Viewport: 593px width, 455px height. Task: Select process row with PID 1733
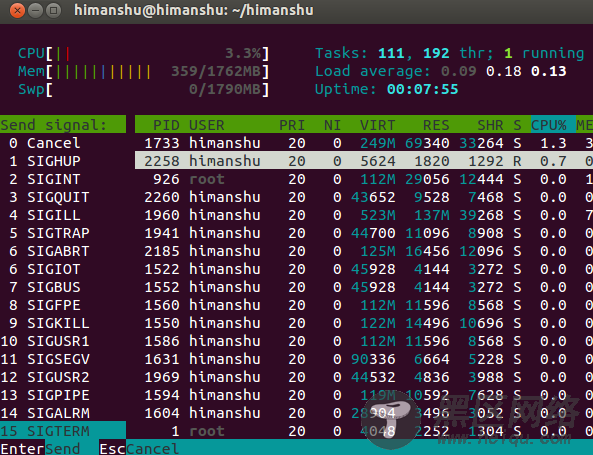pos(364,143)
